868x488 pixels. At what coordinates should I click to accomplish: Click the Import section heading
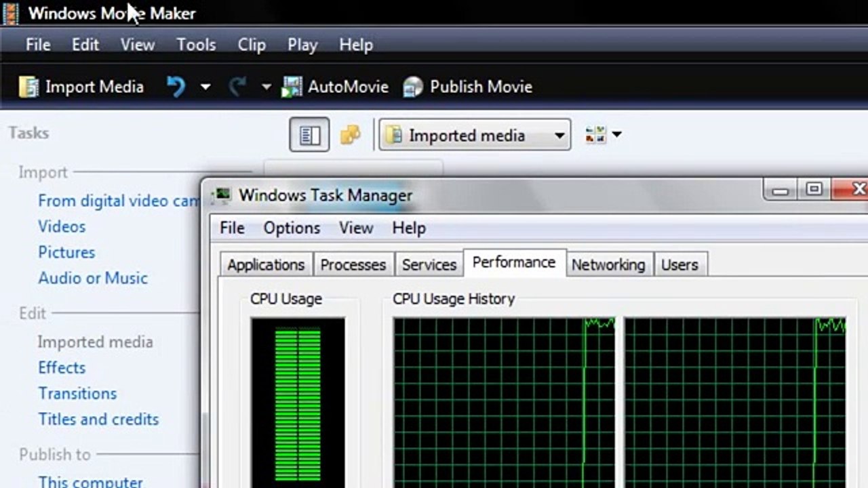pos(43,172)
